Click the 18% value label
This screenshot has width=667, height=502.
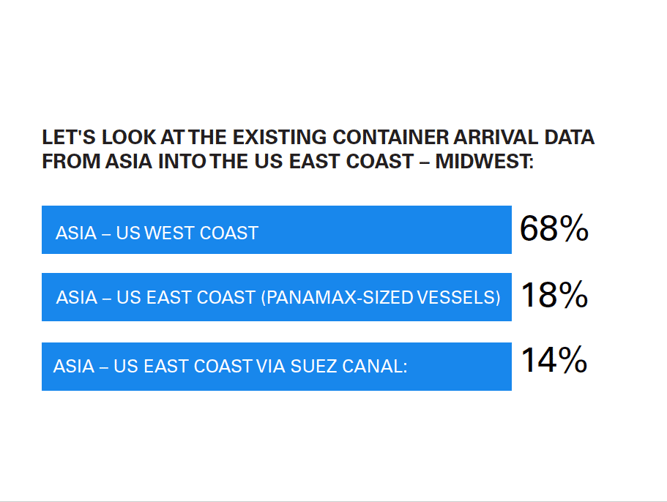[554, 295]
